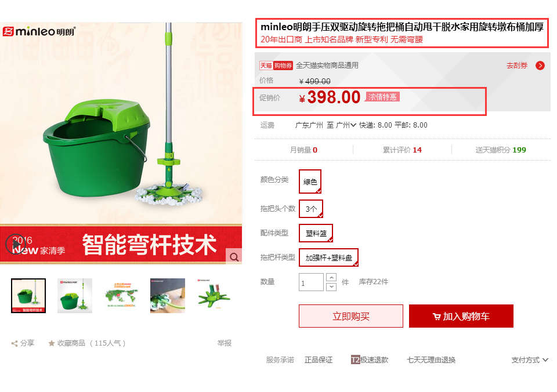
Task: Click the red arrow icon next to 去刮券
Action: click(x=540, y=66)
